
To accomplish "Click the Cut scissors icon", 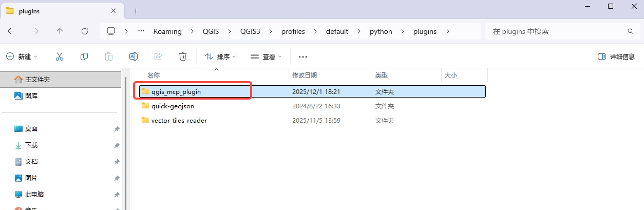I will pos(60,56).
